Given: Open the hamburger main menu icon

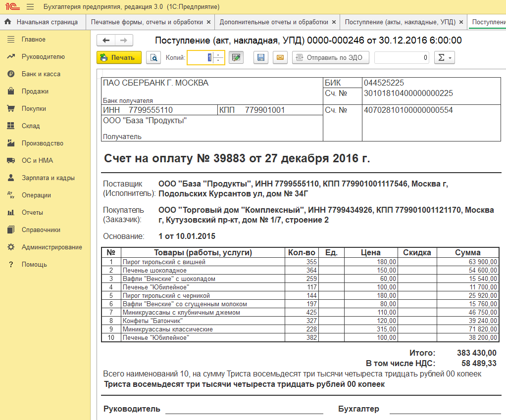Looking at the screenshot, I should click(30, 6).
